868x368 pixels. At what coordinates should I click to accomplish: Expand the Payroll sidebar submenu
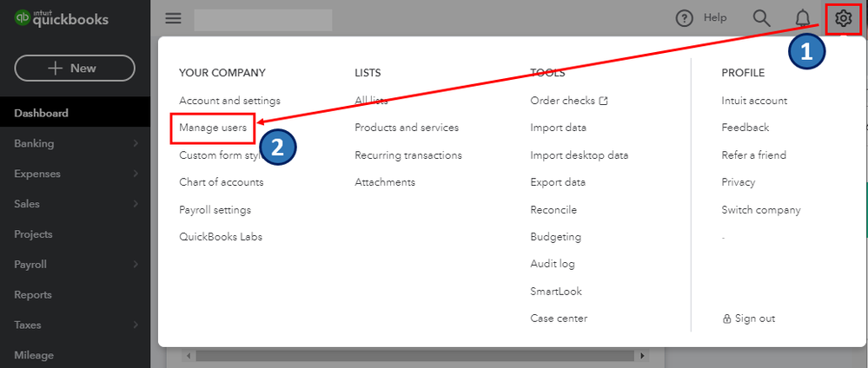[136, 265]
